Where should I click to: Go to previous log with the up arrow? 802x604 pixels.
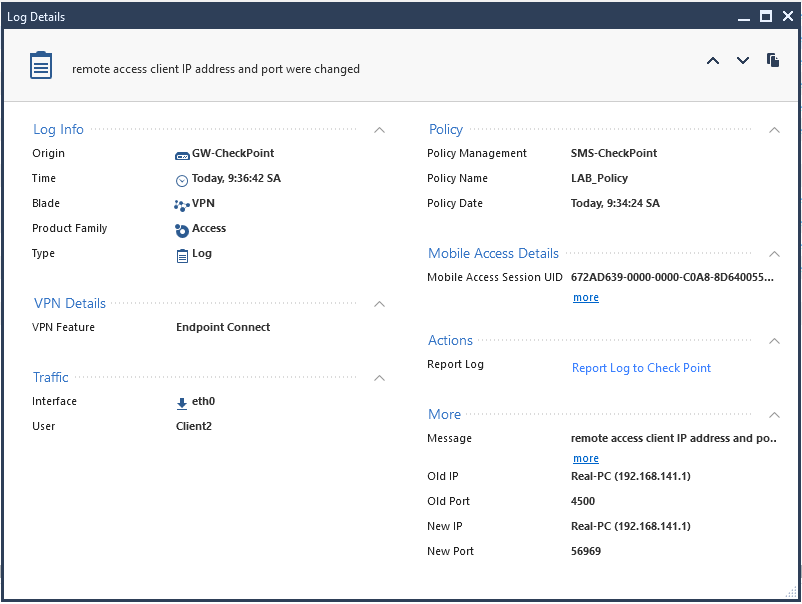pos(713,60)
